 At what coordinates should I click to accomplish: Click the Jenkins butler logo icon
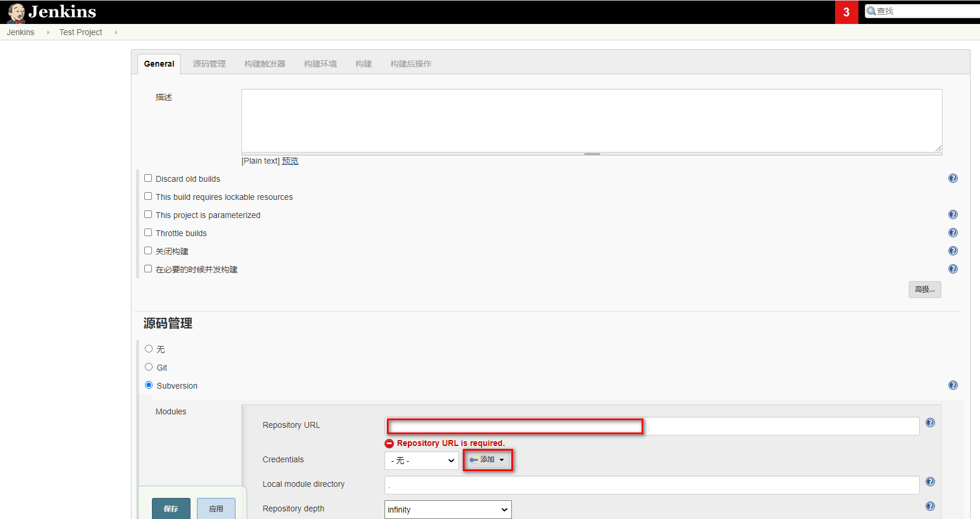click(x=16, y=12)
